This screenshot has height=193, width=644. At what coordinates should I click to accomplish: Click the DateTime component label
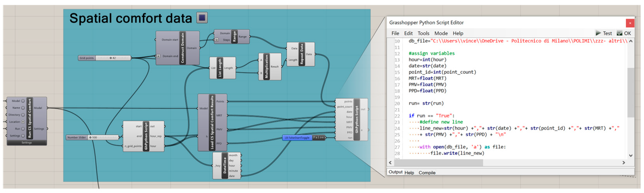point(225,166)
